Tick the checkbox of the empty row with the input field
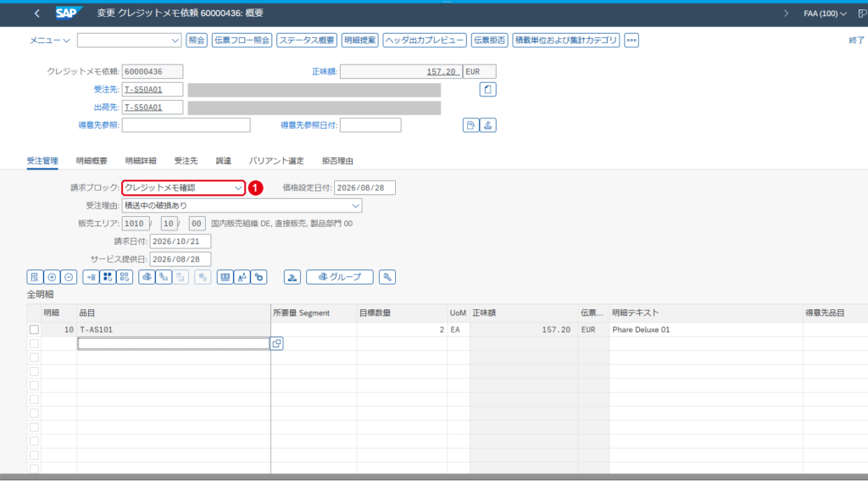The height and width of the screenshot is (482, 868). (x=34, y=344)
